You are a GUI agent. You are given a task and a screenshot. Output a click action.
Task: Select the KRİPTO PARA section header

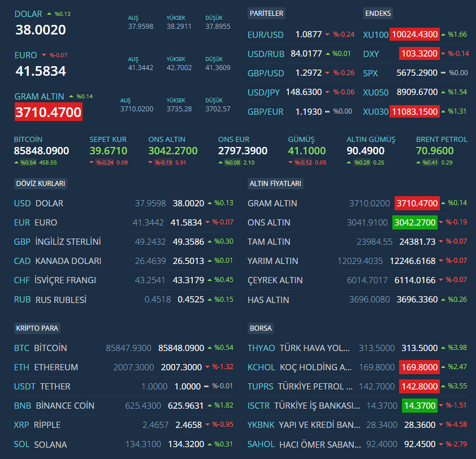(x=37, y=328)
